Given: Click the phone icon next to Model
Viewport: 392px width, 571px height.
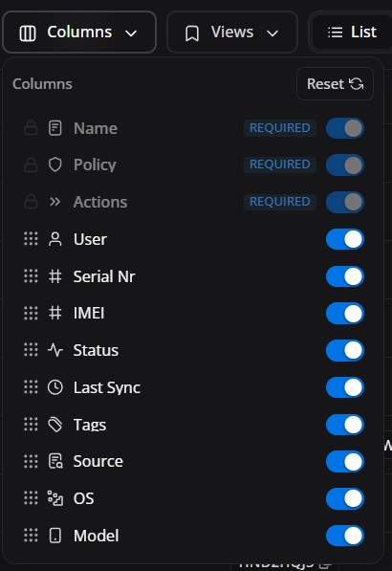Looking at the screenshot, I should [54, 536].
